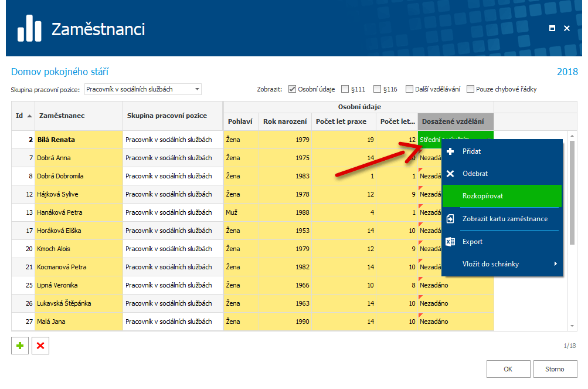This screenshot has width=588, height=389.
Task: Select the Dobrá Dobromila name cell
Action: pyautogui.click(x=79, y=176)
